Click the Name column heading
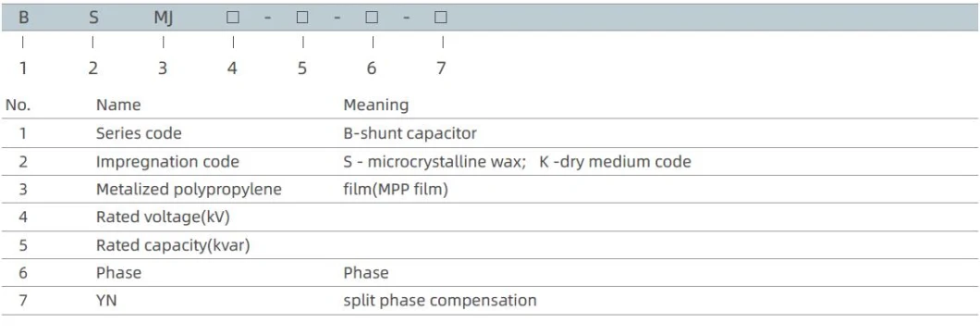This screenshot has width=980, height=335. click(118, 105)
